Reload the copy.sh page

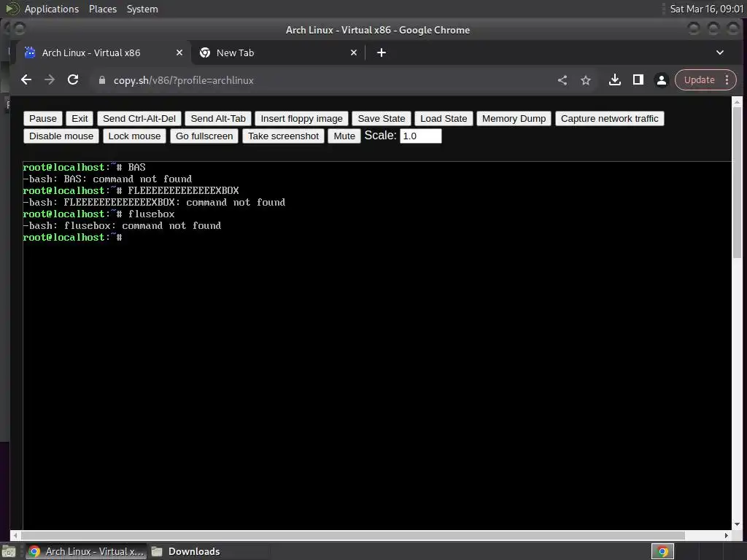pyautogui.click(x=73, y=80)
